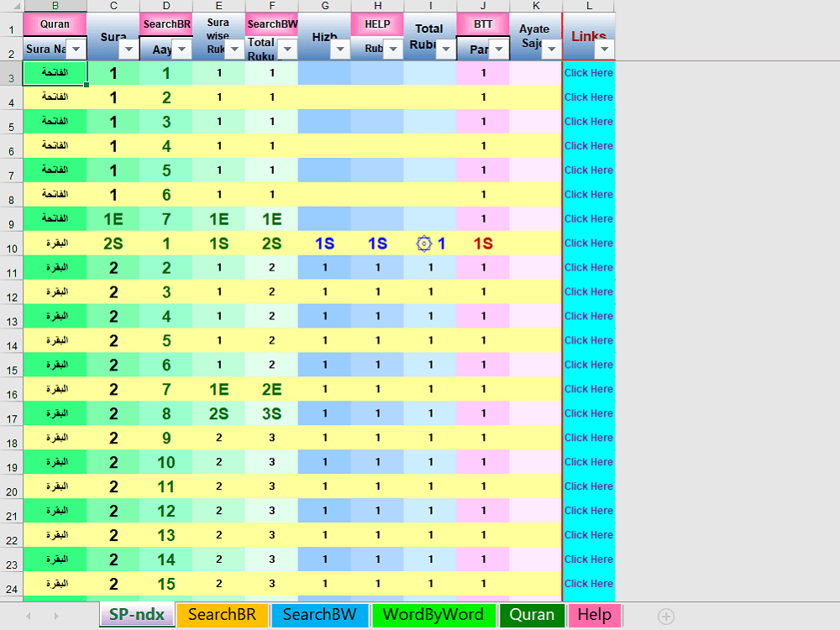Click the HELP pink header button
This screenshot has width=840, height=630.
coord(377,24)
